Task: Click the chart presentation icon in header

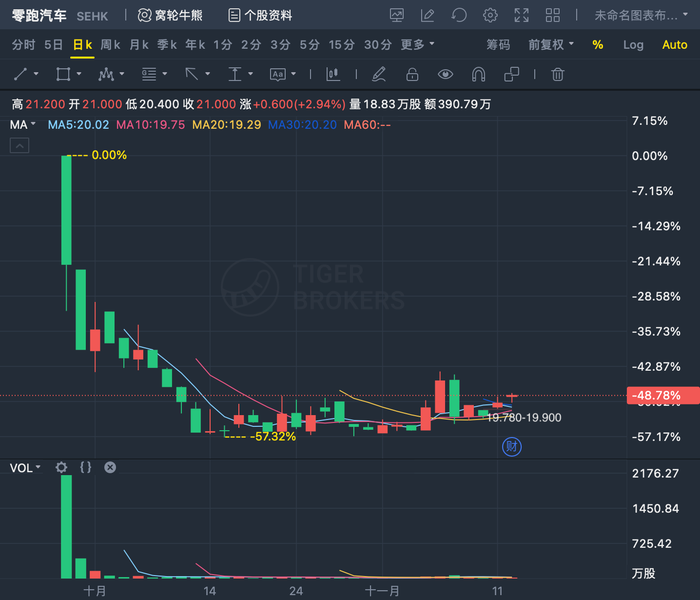Action: point(397,16)
